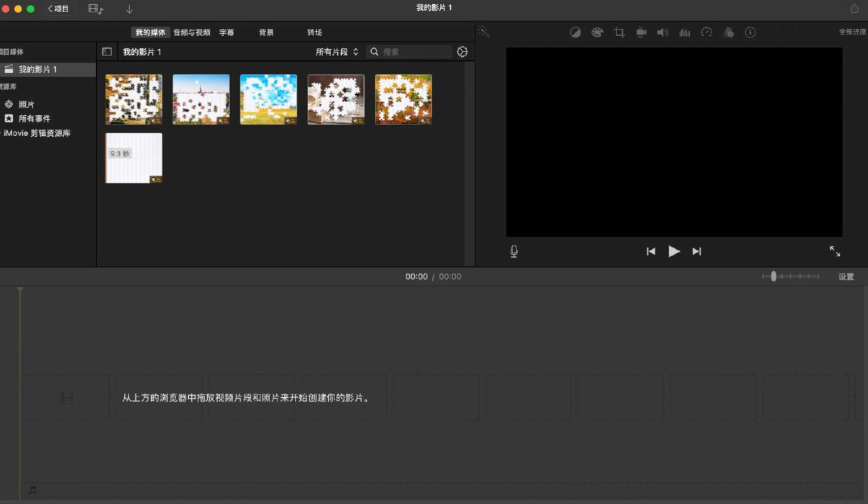Show clip information with info icon
Image resolution: width=868 pixels, height=504 pixels.
point(750,32)
